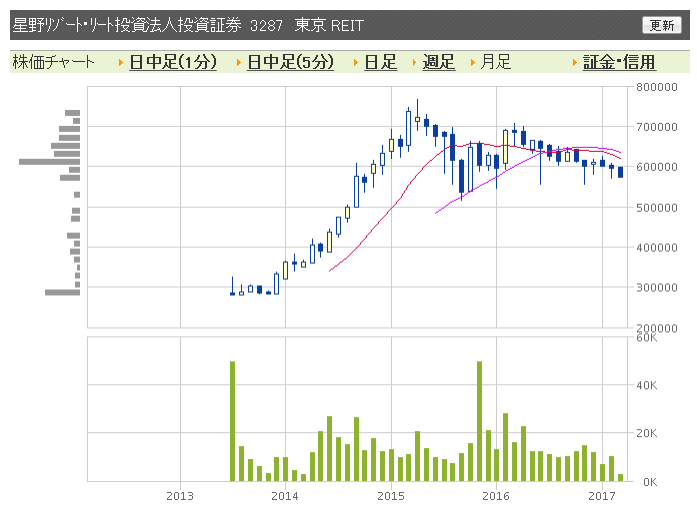Click the 800000 price axis label
The width and height of the screenshot is (697, 526).
[x=657, y=87]
